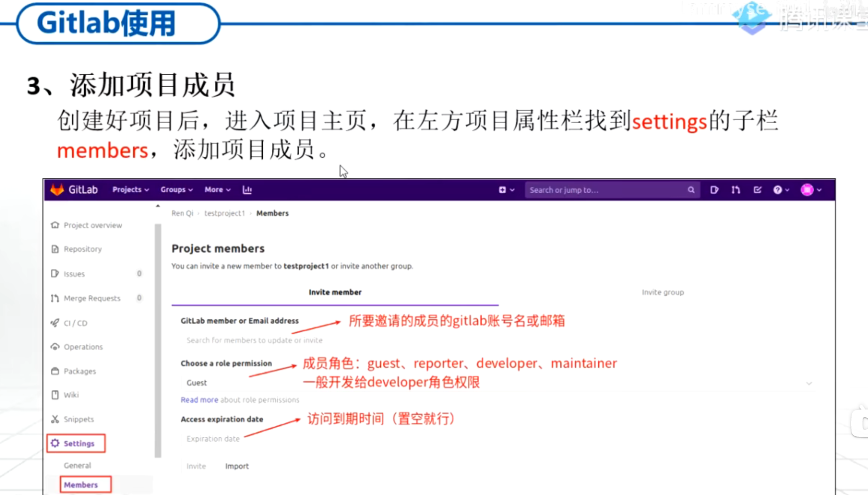Go to Project overview in sidebar
Screen dimensions: 868x495
93,225
